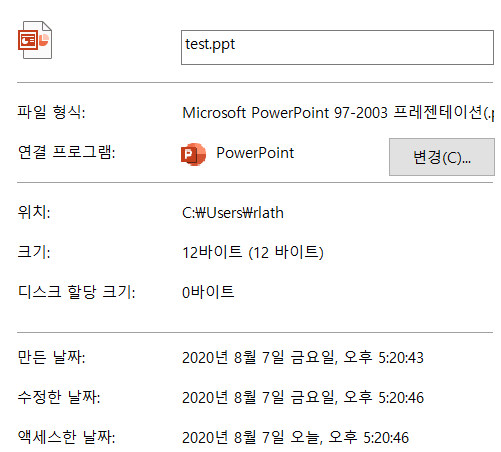Click the size value 12바이트 (12 바이트)
501x452 pixels.
pos(253,252)
